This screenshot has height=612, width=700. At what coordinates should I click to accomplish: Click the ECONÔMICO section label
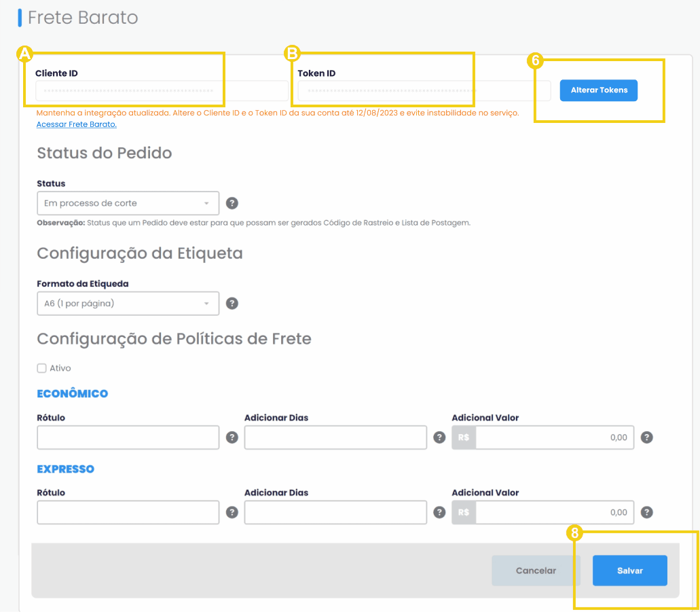tap(73, 393)
